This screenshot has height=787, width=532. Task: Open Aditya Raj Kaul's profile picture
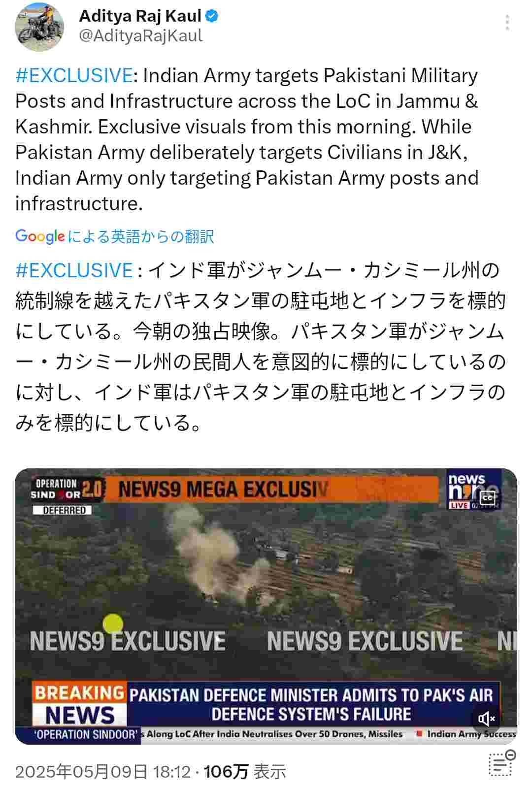click(x=39, y=27)
